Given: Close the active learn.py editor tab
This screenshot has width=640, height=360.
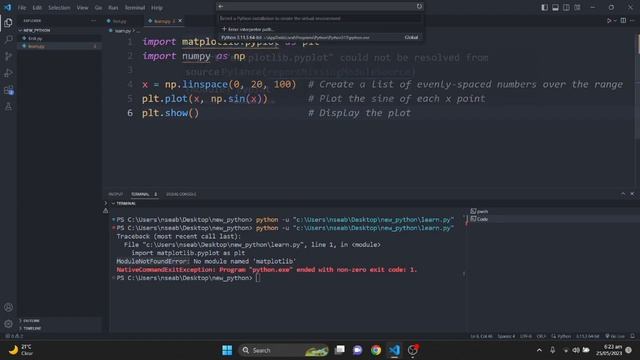Looking at the screenshot, I should click(x=180, y=21).
